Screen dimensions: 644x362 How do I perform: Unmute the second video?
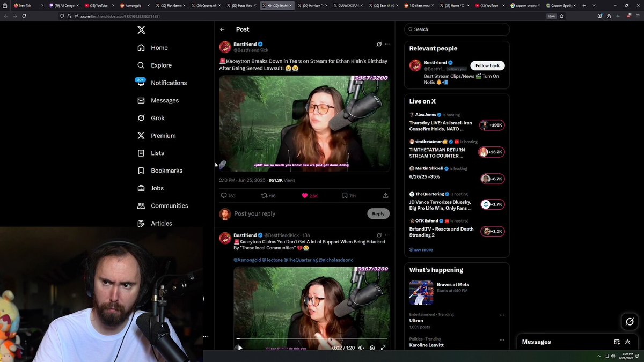point(361,348)
